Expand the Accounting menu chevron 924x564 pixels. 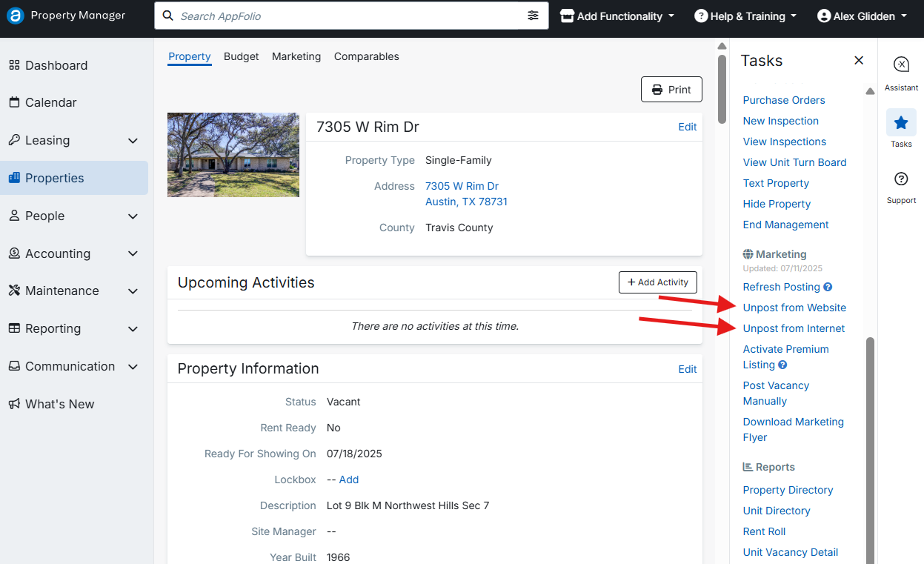[x=133, y=253]
